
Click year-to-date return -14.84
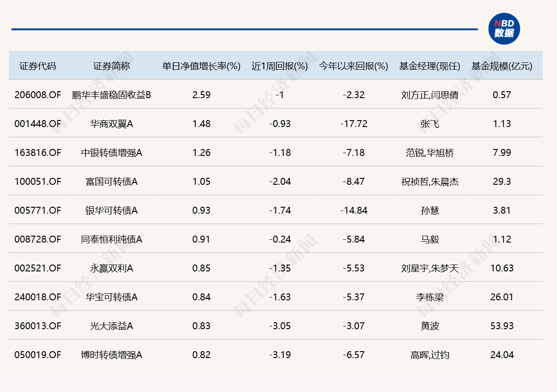coord(354,210)
